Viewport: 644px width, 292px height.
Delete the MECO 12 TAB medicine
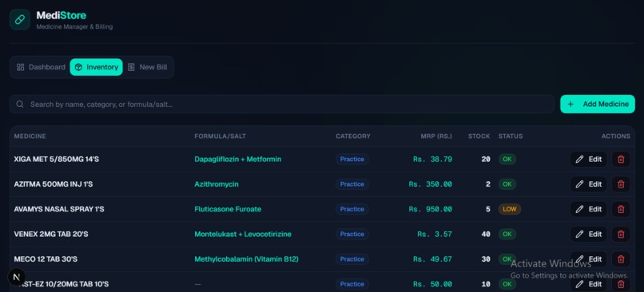click(621, 259)
